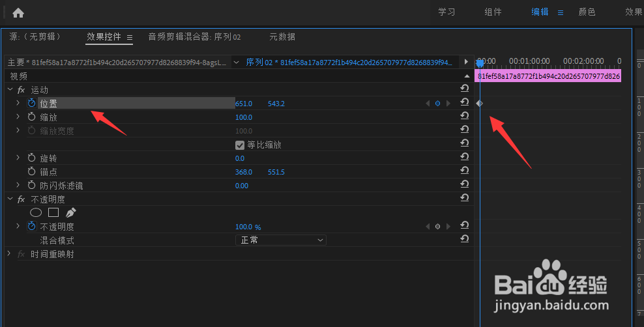
Task: Expand the 不透明度 percentage property row
Action: pos(18,226)
